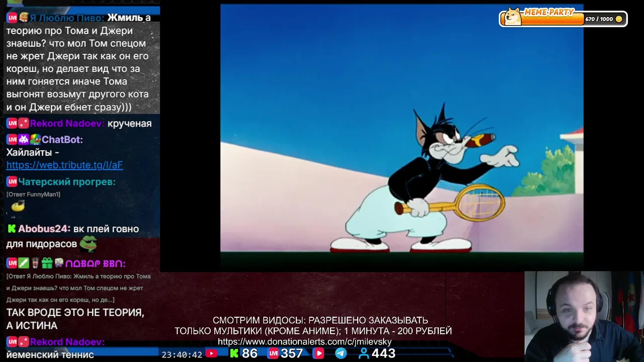Click the YouTube icon next to the clock
Image resolution: width=644 pixels, height=362 pixels.
(x=212, y=354)
